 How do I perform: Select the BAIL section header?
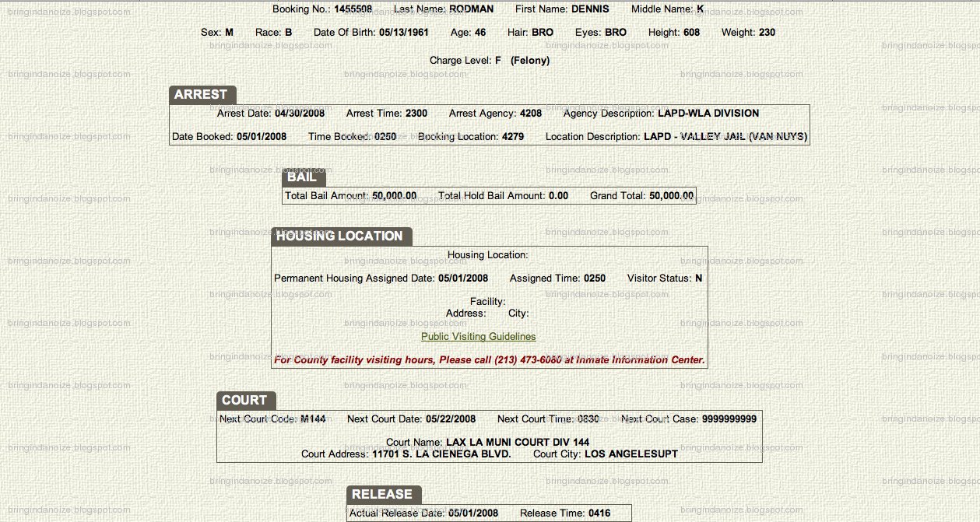tap(303, 177)
